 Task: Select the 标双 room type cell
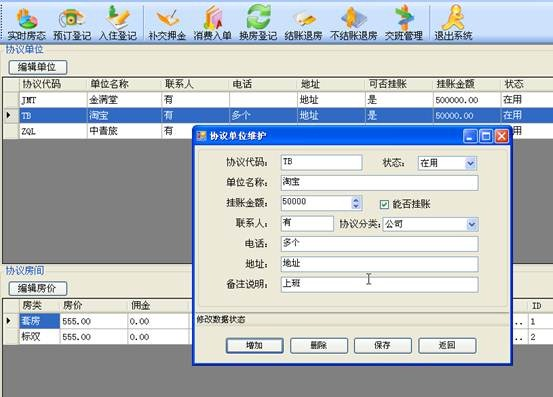[39, 337]
